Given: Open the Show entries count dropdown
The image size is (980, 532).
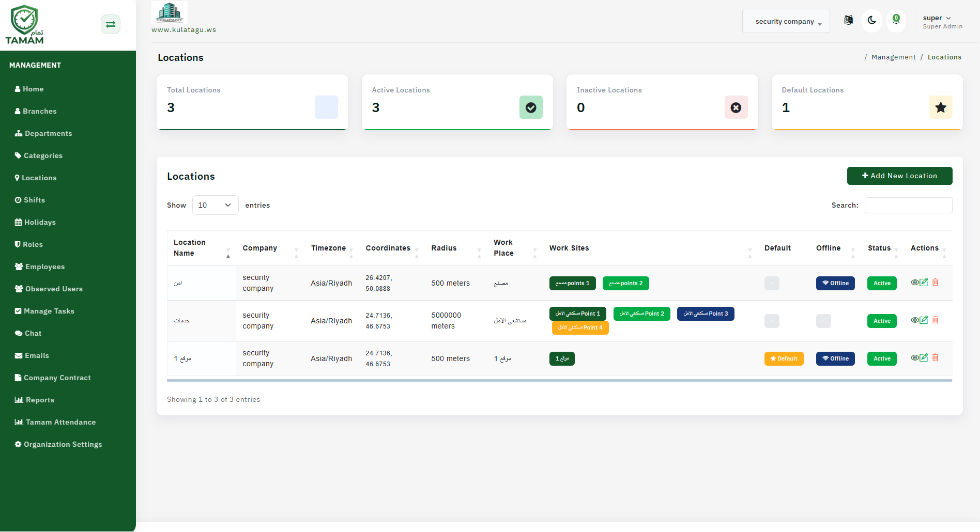Looking at the screenshot, I should coord(215,205).
